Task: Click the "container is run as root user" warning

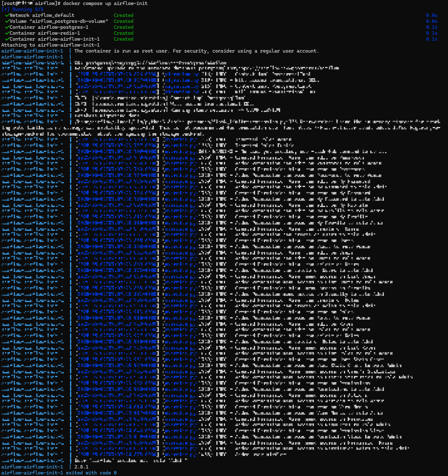Action: coord(197,51)
